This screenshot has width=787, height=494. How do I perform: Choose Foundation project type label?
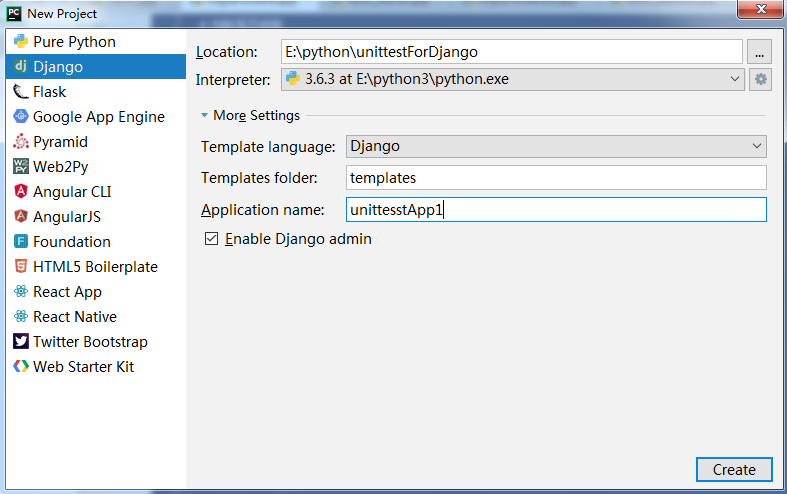tap(72, 241)
